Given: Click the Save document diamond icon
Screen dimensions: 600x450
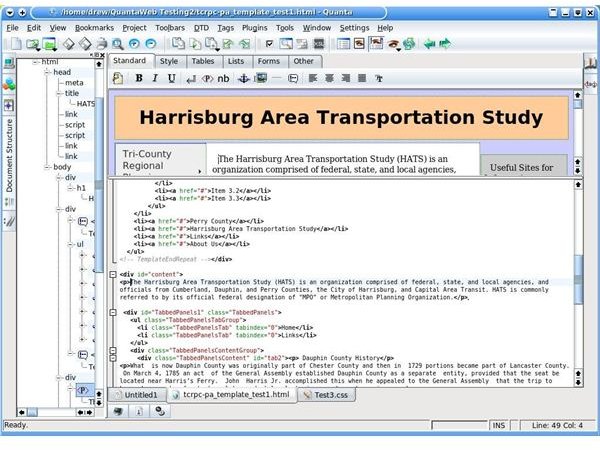Looking at the screenshot, I should pyautogui.click(x=68, y=44).
